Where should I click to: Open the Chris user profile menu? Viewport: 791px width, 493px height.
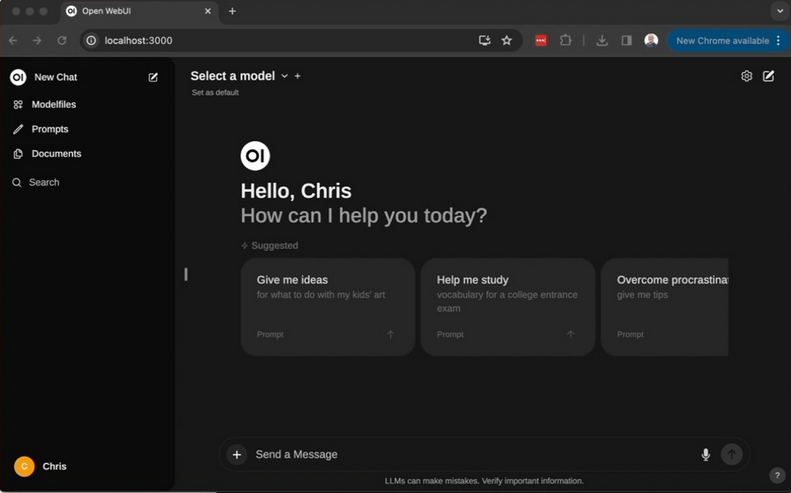(x=40, y=466)
